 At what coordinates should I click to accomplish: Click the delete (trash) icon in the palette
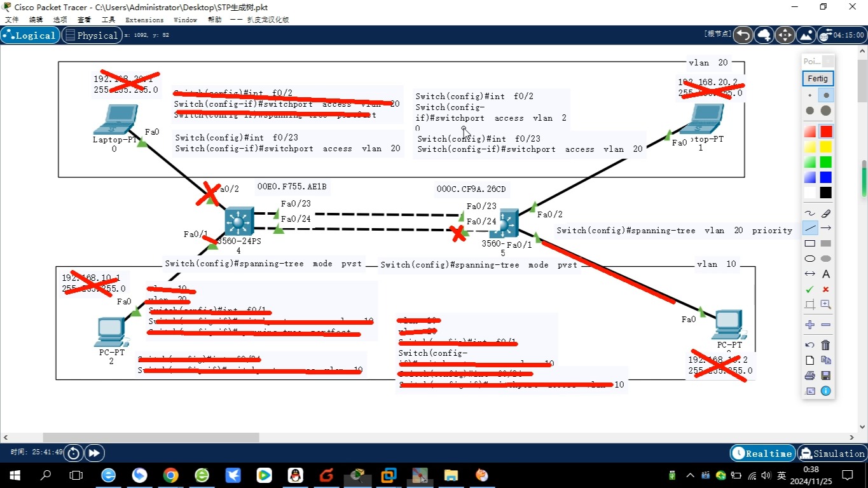click(825, 345)
